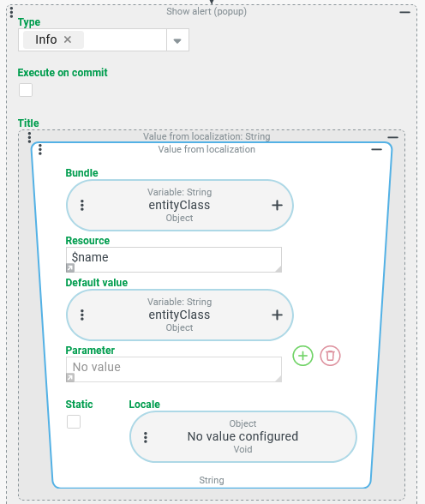425x504 pixels.
Task: Open Locale No value configured options dots
Action: tap(146, 437)
